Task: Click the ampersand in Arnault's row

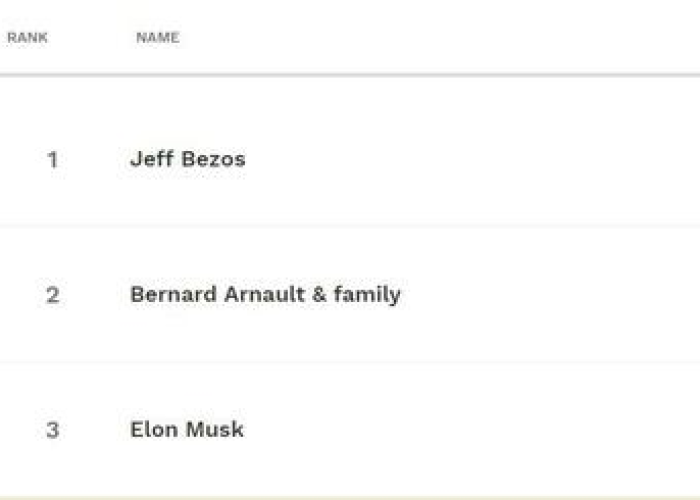Action: coord(319,295)
